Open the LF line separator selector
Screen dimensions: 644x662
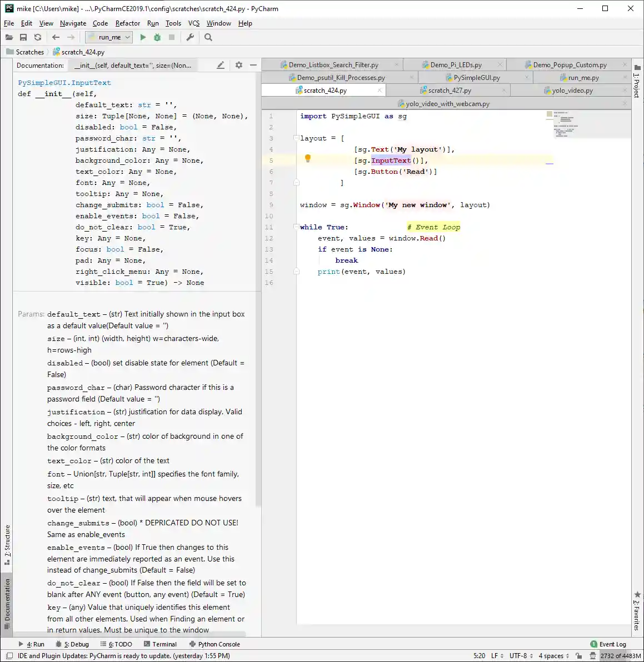(497, 656)
